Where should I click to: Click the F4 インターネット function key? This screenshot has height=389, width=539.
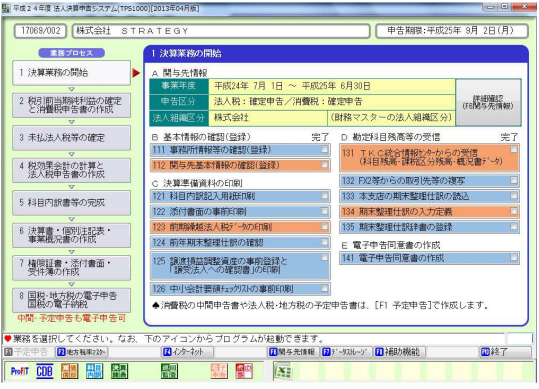[187, 352]
